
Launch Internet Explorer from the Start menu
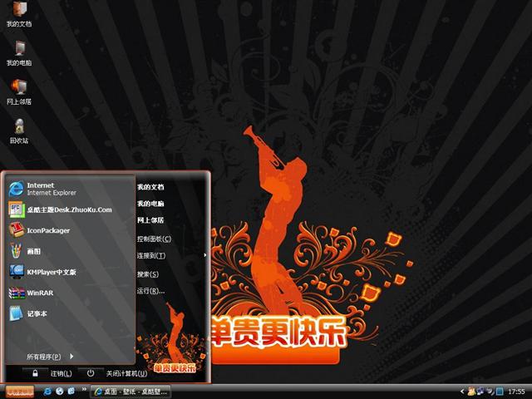coord(70,189)
